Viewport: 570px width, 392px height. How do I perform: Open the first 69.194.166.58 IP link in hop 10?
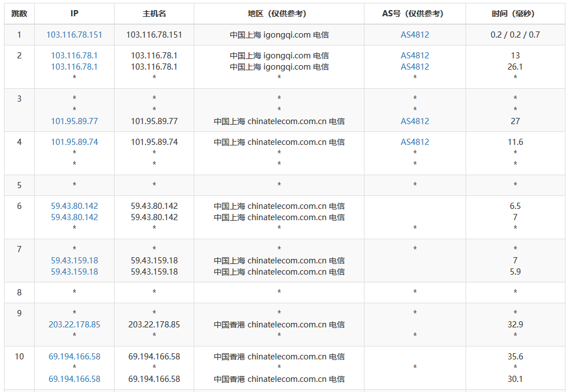click(74, 357)
